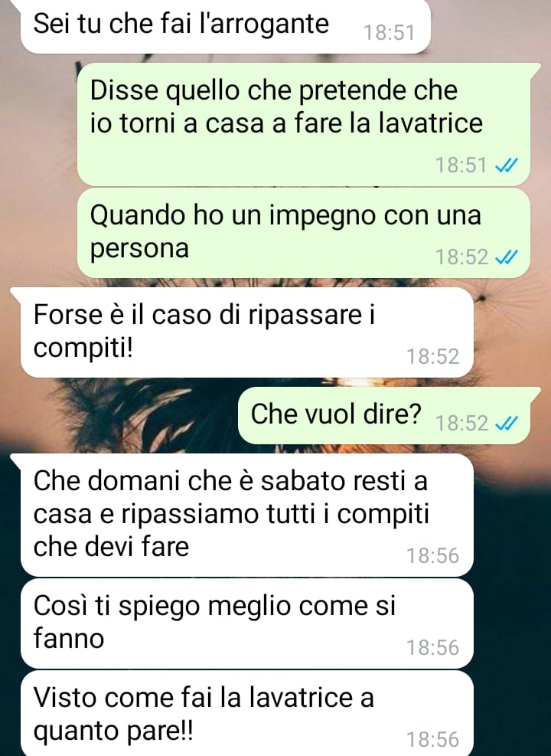551x756 pixels.
Task: Select the "Quando ho un impegno" message
Action: (304, 234)
